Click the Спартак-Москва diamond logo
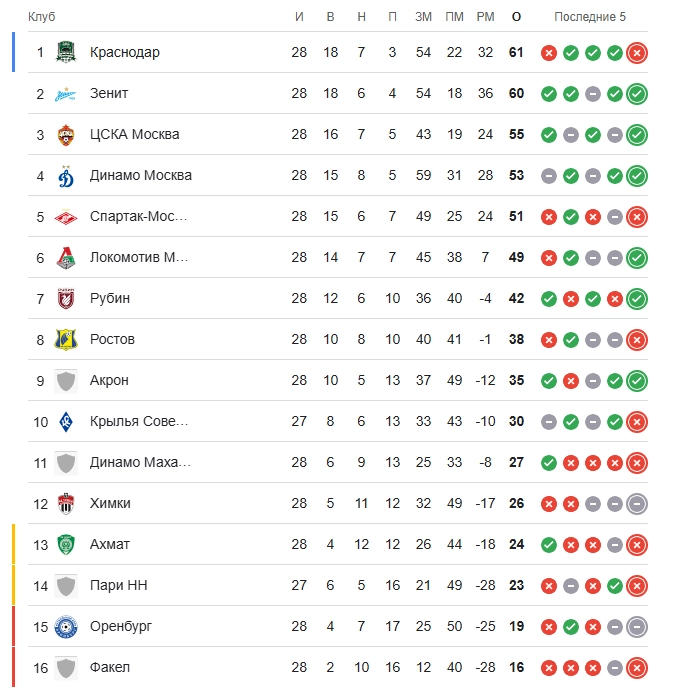 [66, 217]
